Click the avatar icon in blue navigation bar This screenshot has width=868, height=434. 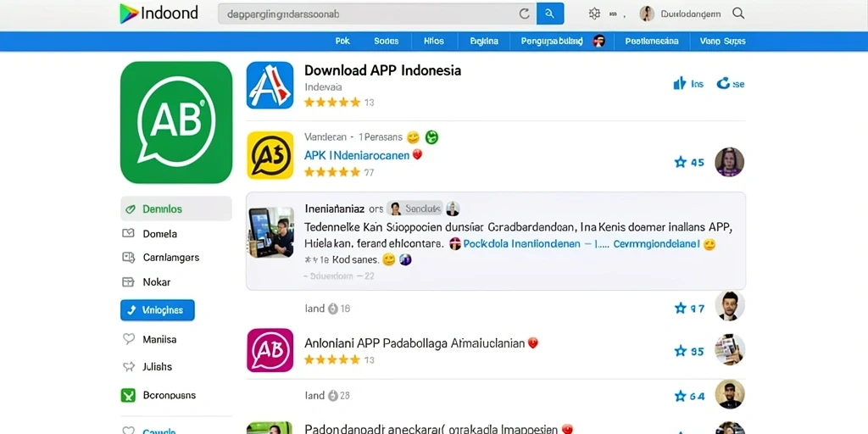599,41
